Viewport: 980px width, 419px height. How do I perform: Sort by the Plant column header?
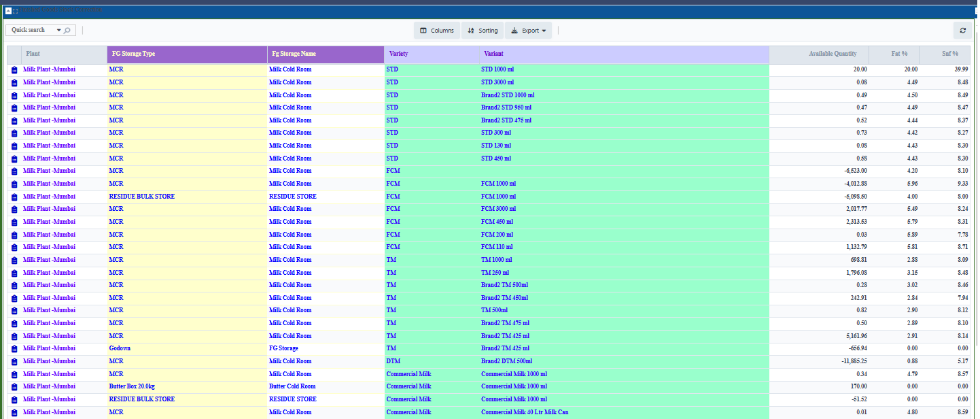33,54
